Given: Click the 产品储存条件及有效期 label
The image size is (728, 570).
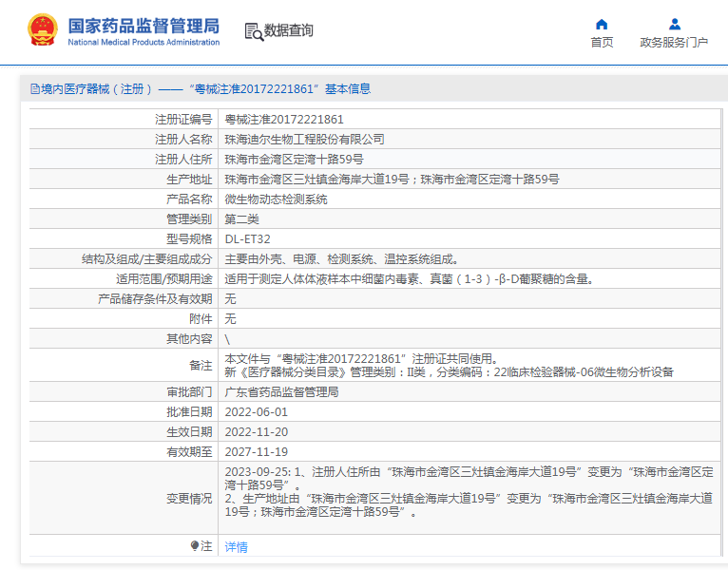Looking at the screenshot, I should point(155,299).
